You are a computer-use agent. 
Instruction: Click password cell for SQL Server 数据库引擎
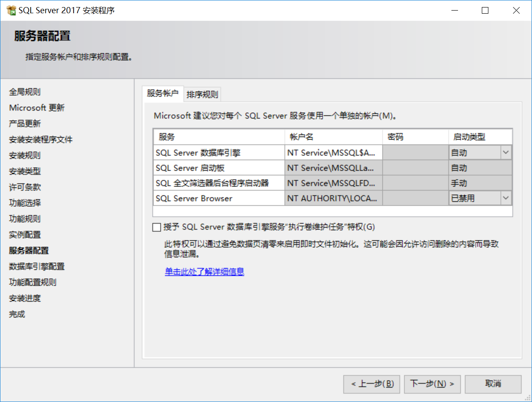416,153
